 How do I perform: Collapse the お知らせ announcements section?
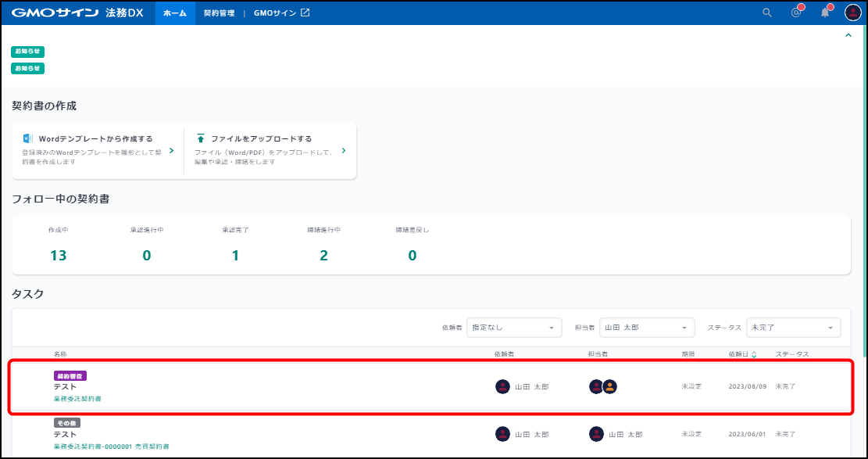pyautogui.click(x=848, y=35)
